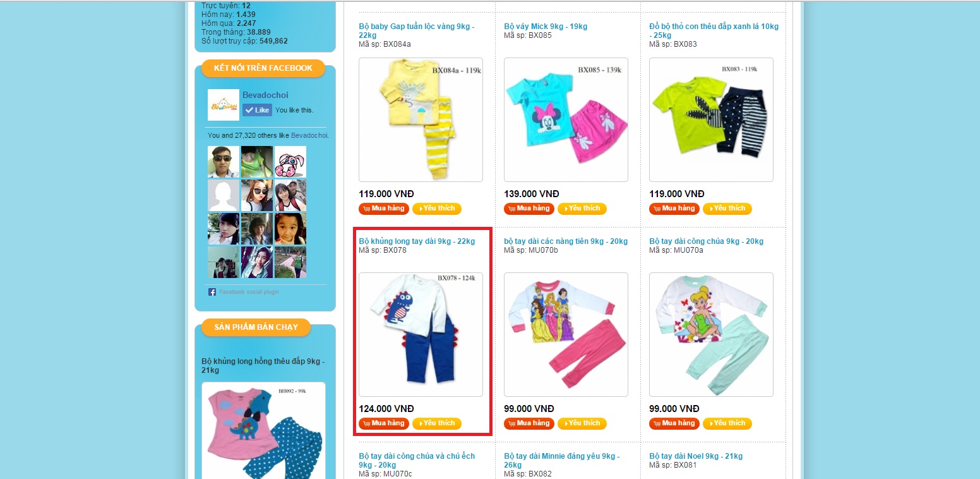
Task: Click Yêu thích for the Tinkerbell princess set
Action: pyautogui.click(x=727, y=423)
